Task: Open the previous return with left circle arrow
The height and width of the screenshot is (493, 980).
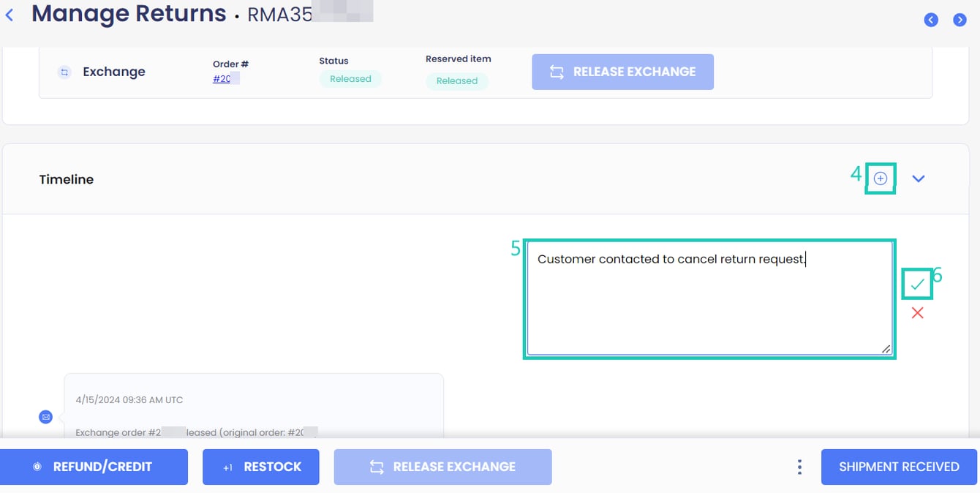Action: point(931,20)
